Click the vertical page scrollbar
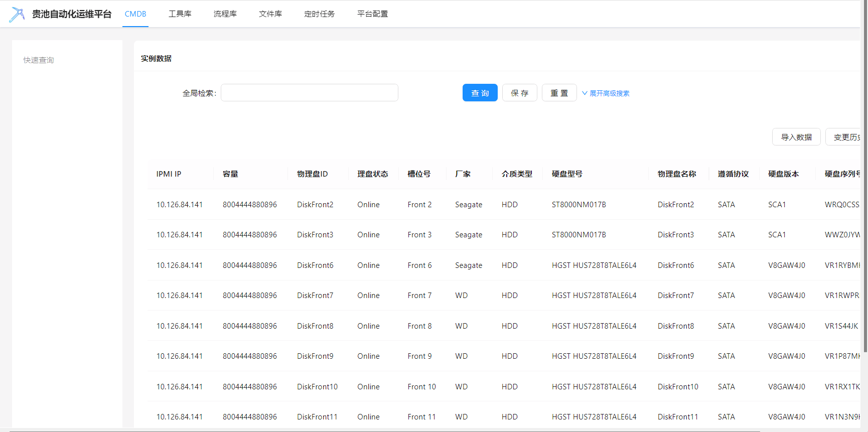868x432 pixels. click(x=864, y=176)
